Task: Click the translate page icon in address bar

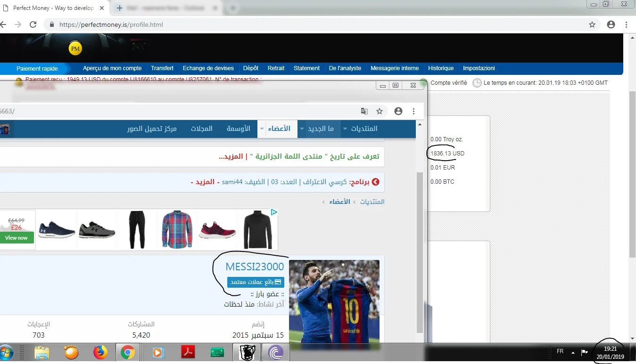Action: 364,111
